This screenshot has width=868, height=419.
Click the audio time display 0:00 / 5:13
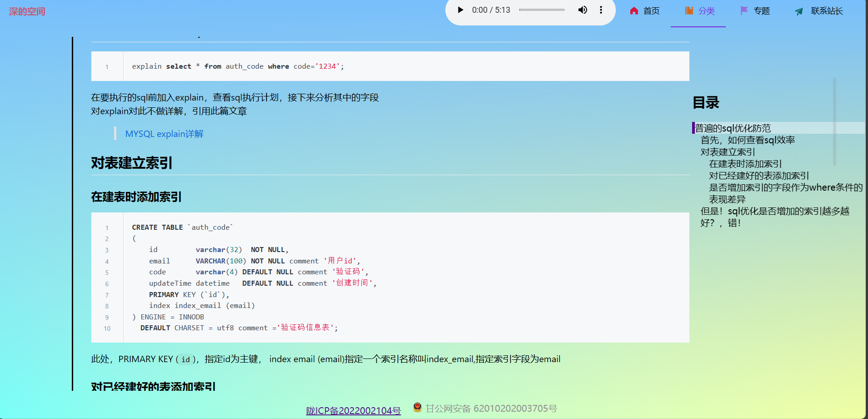coord(491,10)
